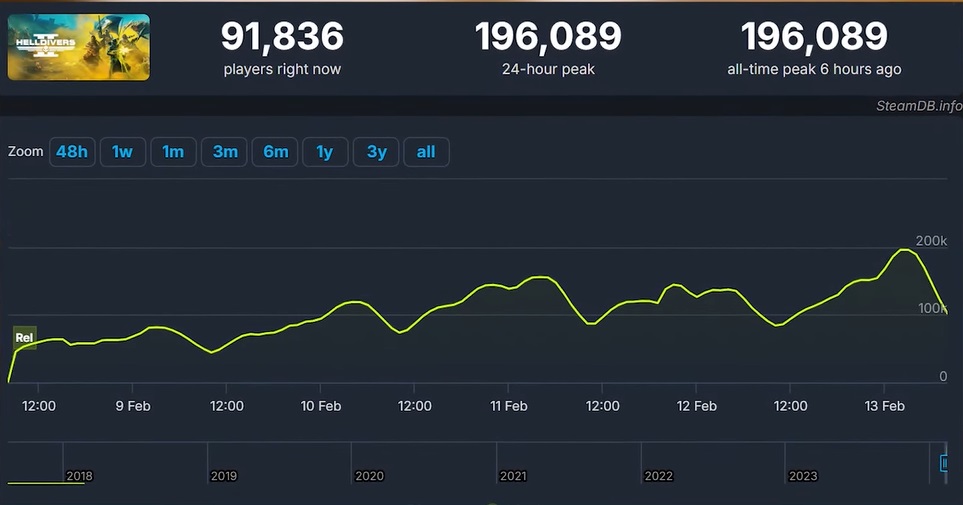Switch zoom to 1m
The image size is (963, 505).
pos(173,152)
